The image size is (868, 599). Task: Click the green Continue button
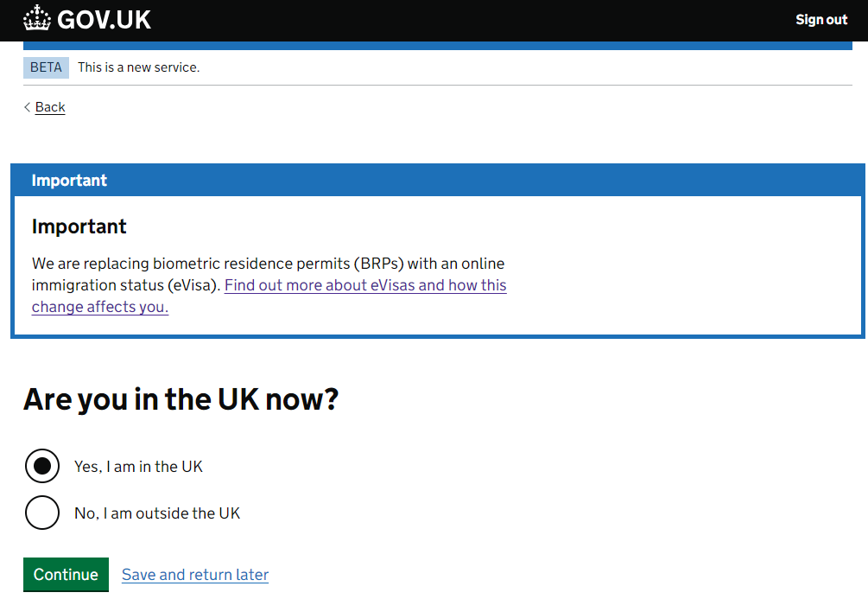pyautogui.click(x=66, y=575)
